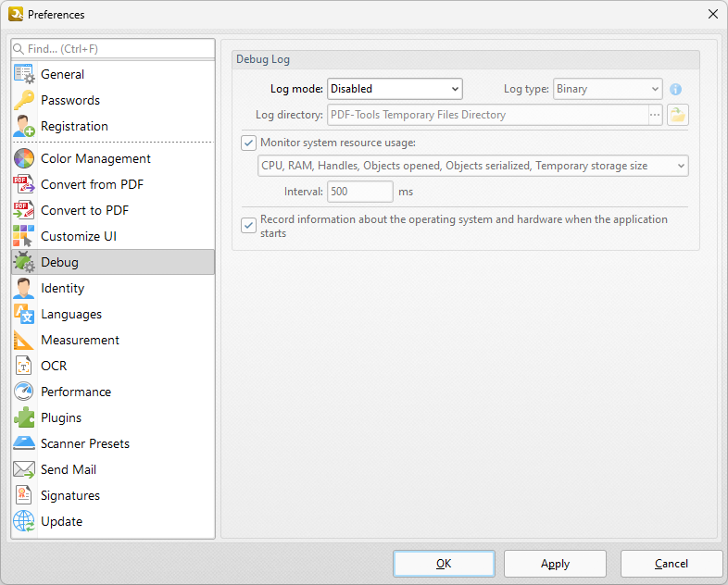This screenshot has width=728, height=585.
Task: Select the Plugins category label
Action: pos(61,418)
